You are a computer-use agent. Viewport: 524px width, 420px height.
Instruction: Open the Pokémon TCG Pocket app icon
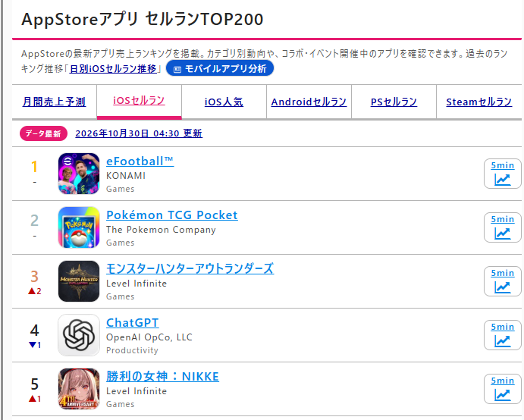pos(79,227)
